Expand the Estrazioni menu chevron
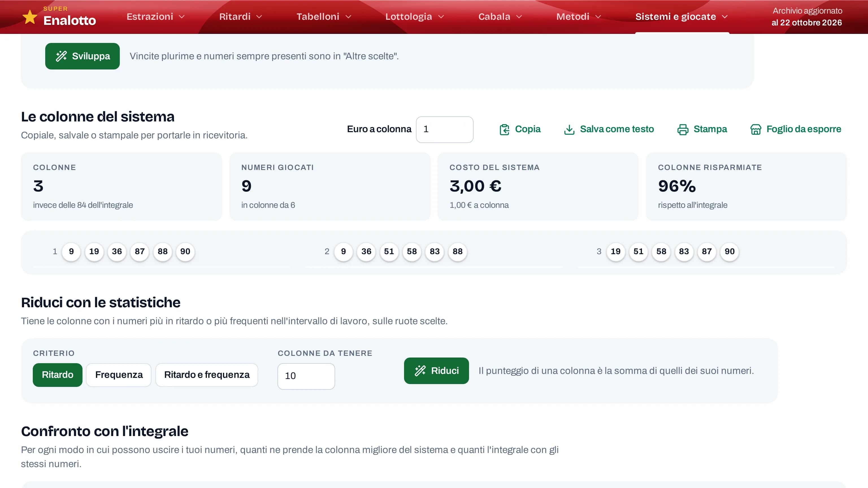This screenshot has height=488, width=868. (182, 17)
